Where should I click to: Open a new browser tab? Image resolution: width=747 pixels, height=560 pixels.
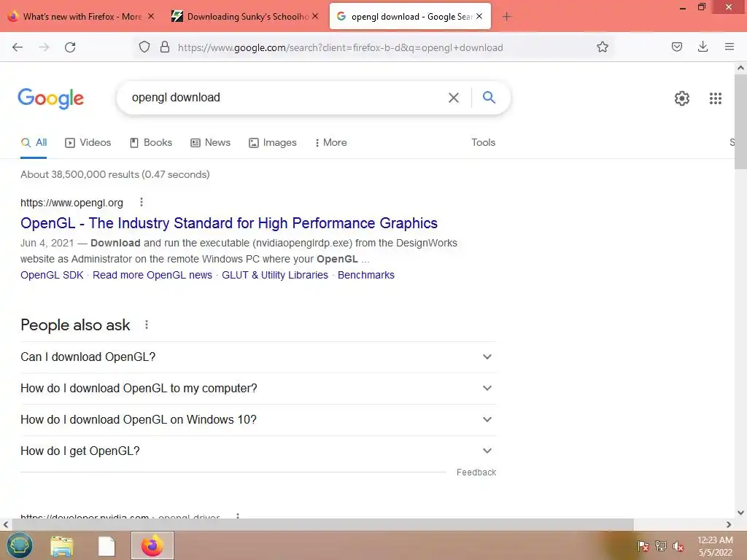pyautogui.click(x=506, y=17)
